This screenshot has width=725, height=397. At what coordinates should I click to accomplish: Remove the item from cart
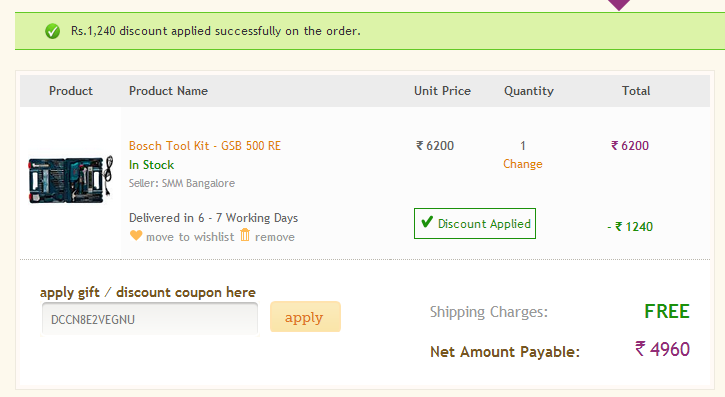coord(275,237)
